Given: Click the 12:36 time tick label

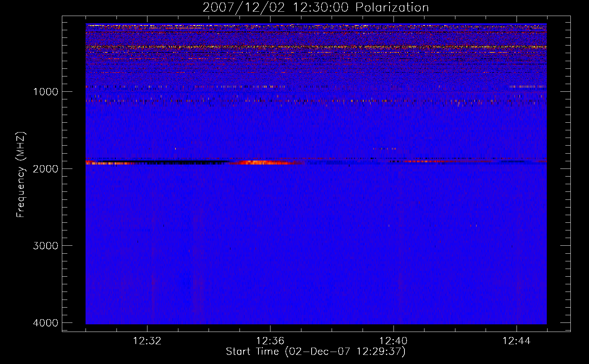Looking at the screenshot, I should point(270,341).
